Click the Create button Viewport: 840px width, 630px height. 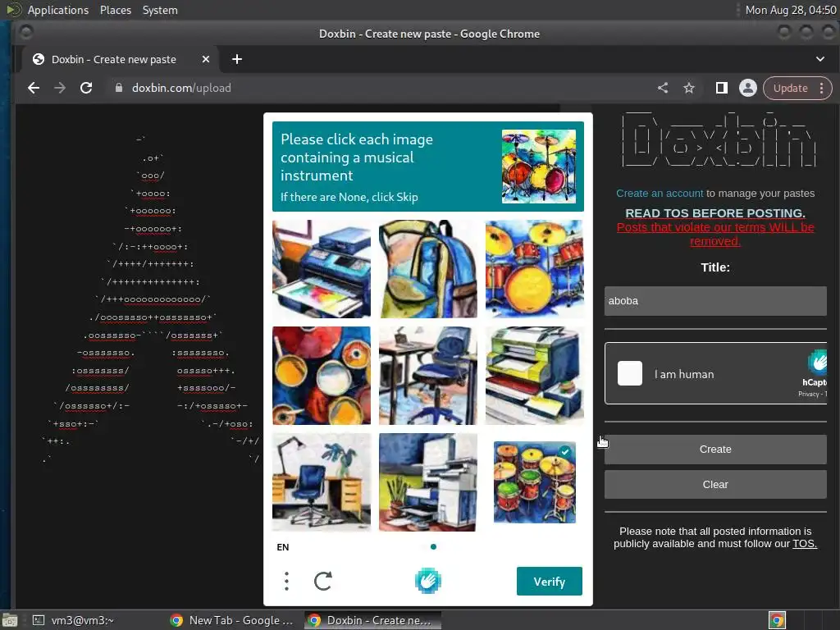click(x=715, y=450)
